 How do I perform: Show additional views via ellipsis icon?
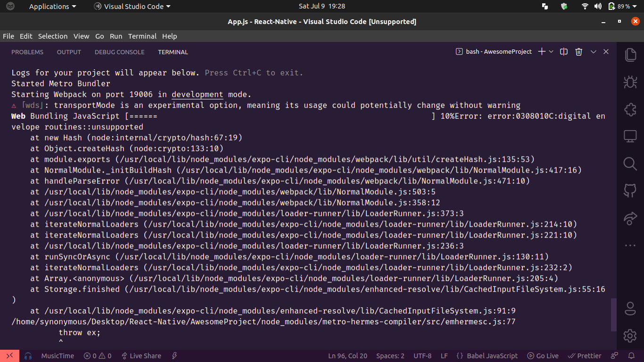[x=630, y=246]
